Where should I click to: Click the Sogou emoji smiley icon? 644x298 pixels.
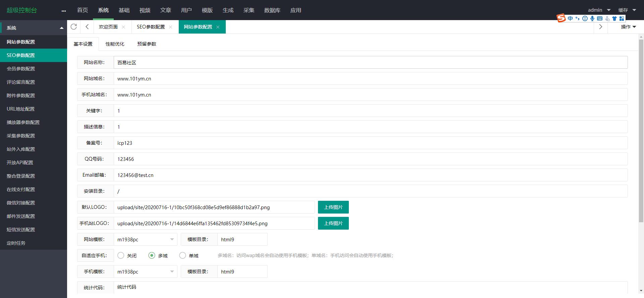(x=585, y=18)
